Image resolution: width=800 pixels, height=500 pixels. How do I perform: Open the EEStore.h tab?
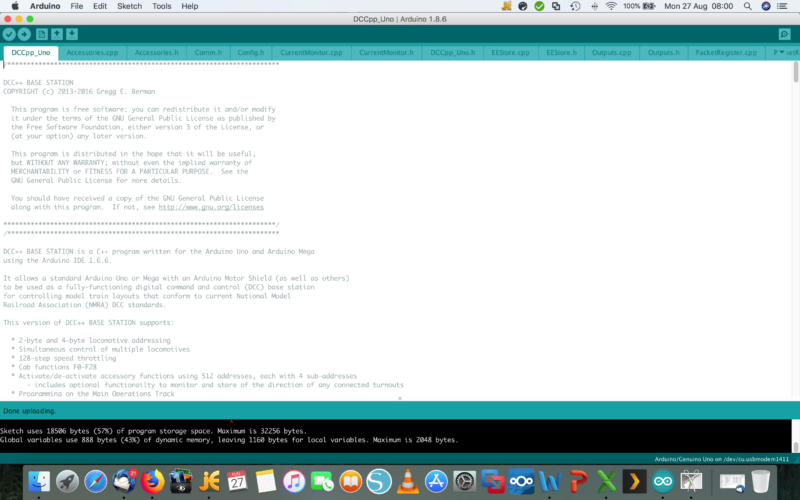click(x=562, y=53)
